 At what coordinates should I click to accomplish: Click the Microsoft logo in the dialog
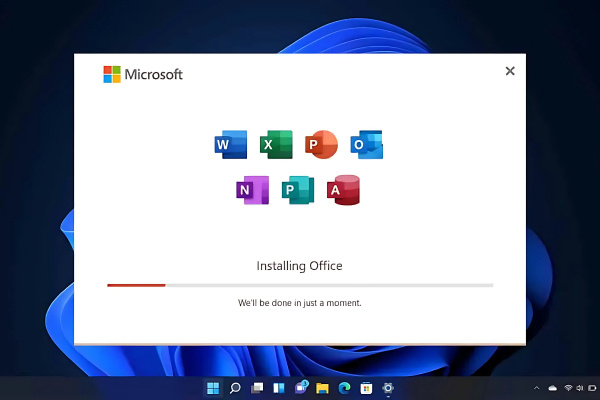pyautogui.click(x=143, y=74)
